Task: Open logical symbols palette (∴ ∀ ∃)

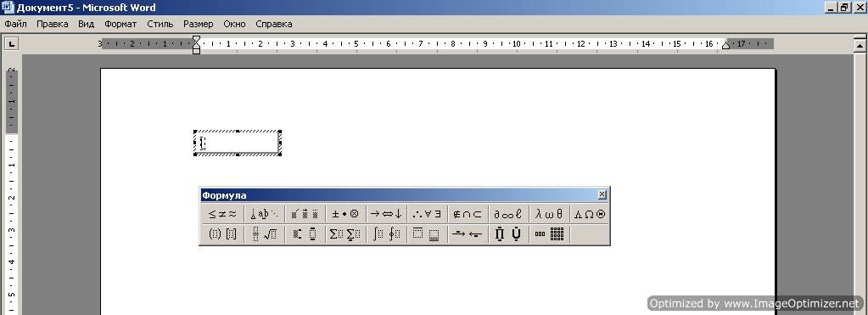Action: 427,214
